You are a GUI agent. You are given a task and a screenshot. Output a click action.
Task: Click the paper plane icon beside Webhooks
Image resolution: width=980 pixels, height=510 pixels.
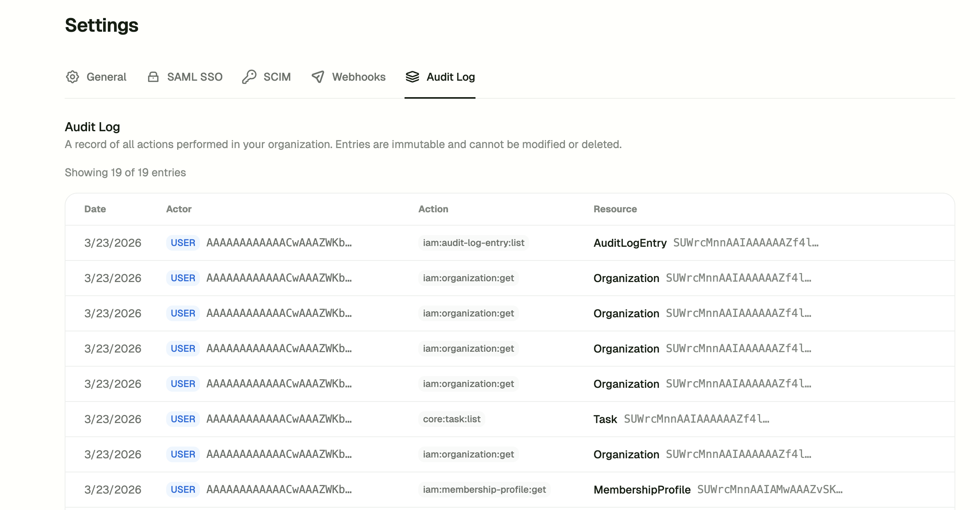(318, 77)
